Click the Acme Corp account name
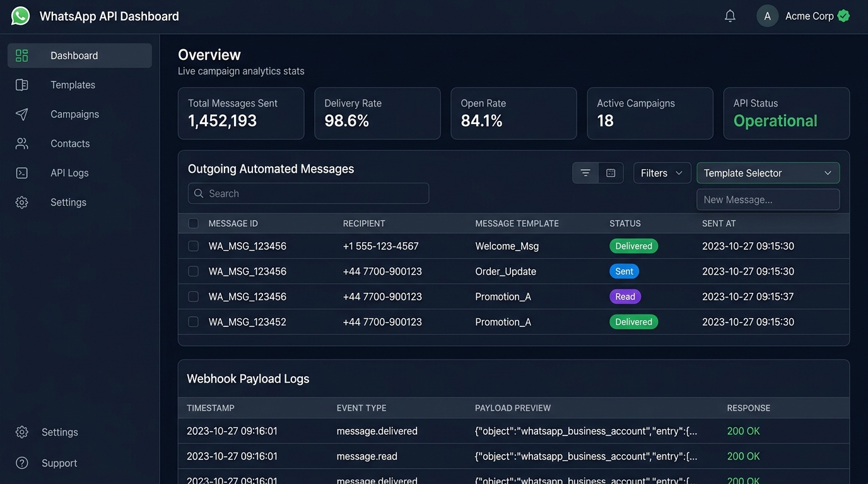868x484 pixels. coord(809,16)
